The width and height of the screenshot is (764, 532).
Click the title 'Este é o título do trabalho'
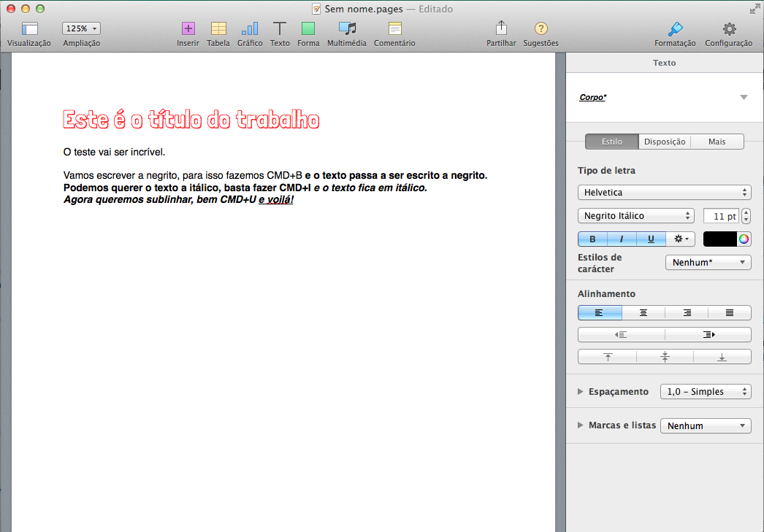[x=191, y=120]
